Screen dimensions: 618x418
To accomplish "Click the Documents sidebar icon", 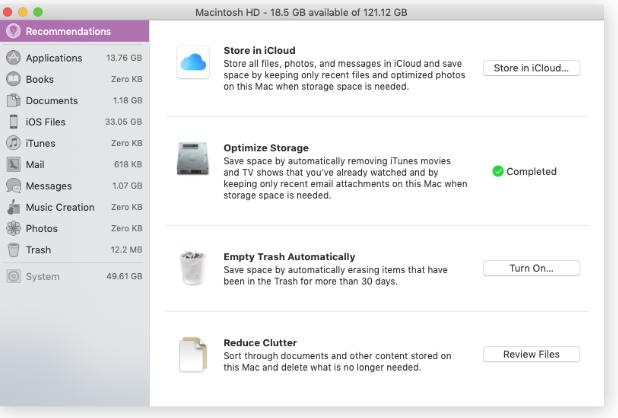I will (x=13, y=100).
